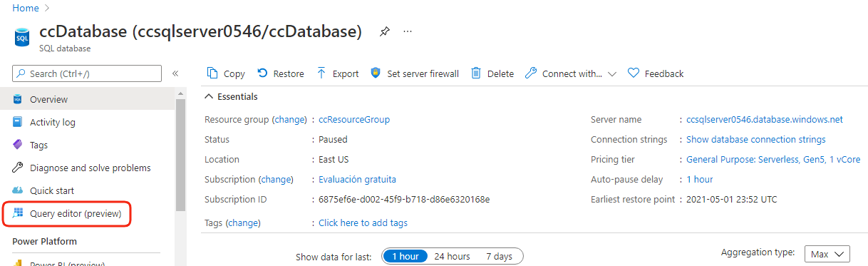The width and height of the screenshot is (868, 266).
Task: Expand Connect with dropdown chevron
Action: click(x=611, y=74)
